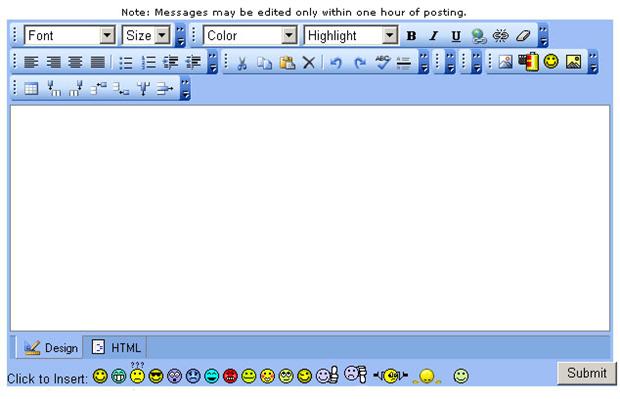Align text right
The image size is (620, 399).
(x=53, y=62)
